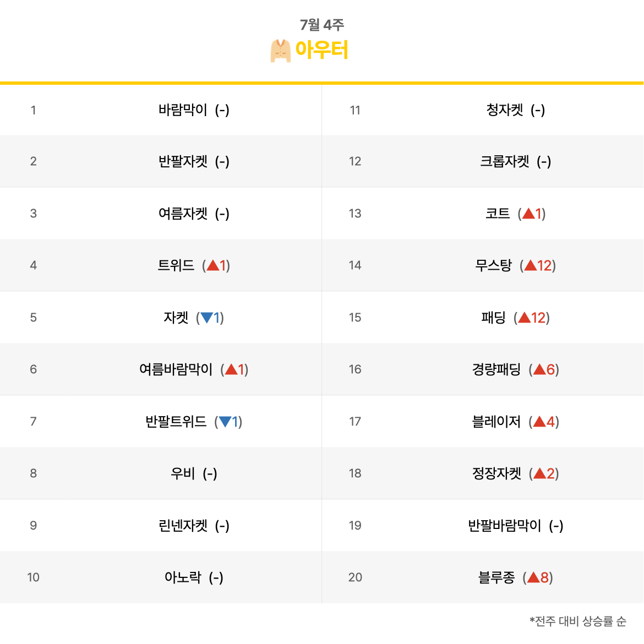Click the 아우터 category title

321,50
